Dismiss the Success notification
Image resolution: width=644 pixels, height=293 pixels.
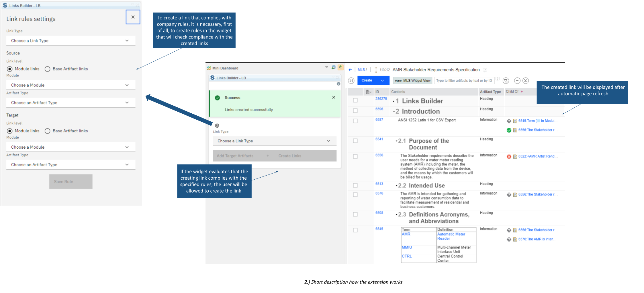pos(334,97)
